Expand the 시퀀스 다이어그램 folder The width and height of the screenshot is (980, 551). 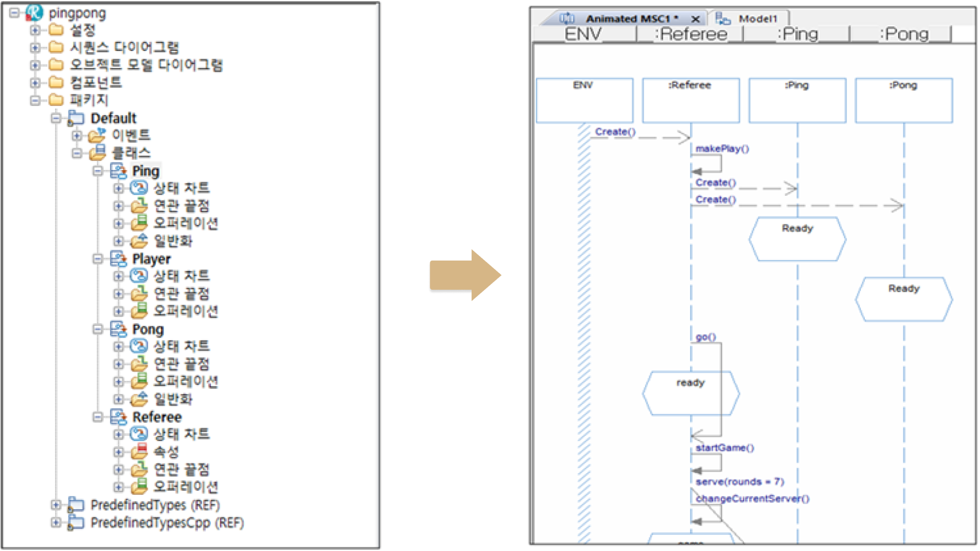pyautogui.click(x=35, y=48)
